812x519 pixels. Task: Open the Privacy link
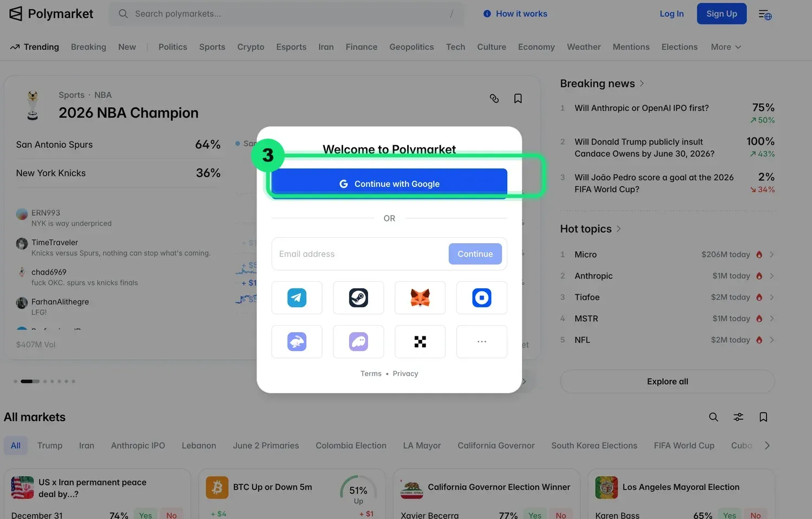coord(405,374)
